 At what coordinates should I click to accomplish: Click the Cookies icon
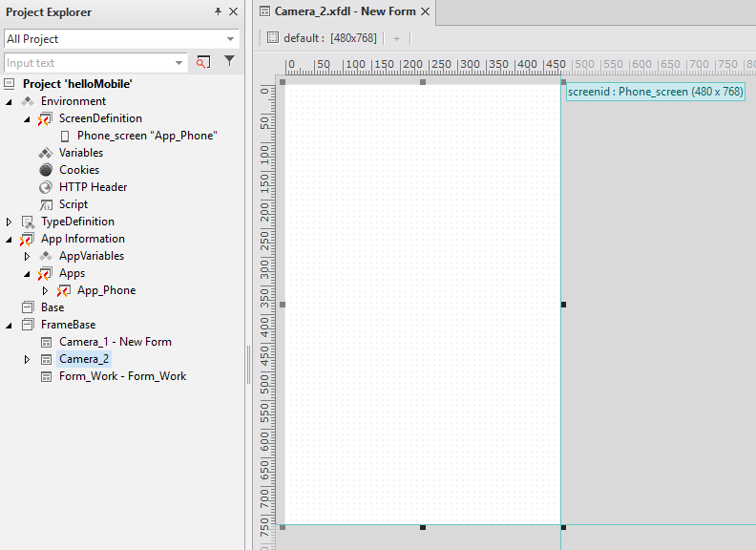coord(46,170)
